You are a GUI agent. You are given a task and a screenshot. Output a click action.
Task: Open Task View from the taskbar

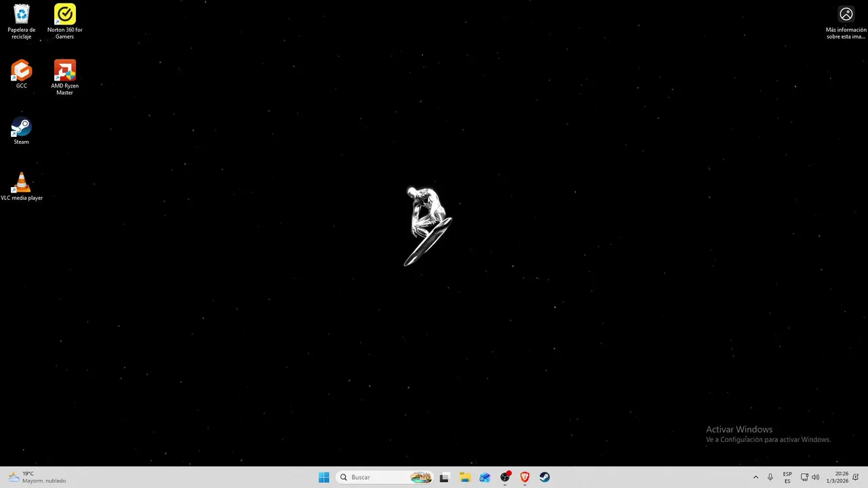pyautogui.click(x=444, y=477)
